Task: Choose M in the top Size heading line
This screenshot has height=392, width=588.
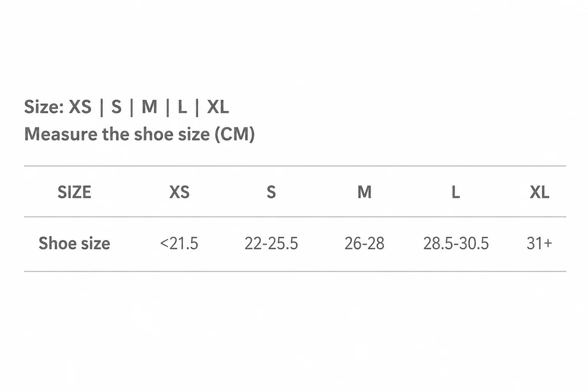Action: 149,107
